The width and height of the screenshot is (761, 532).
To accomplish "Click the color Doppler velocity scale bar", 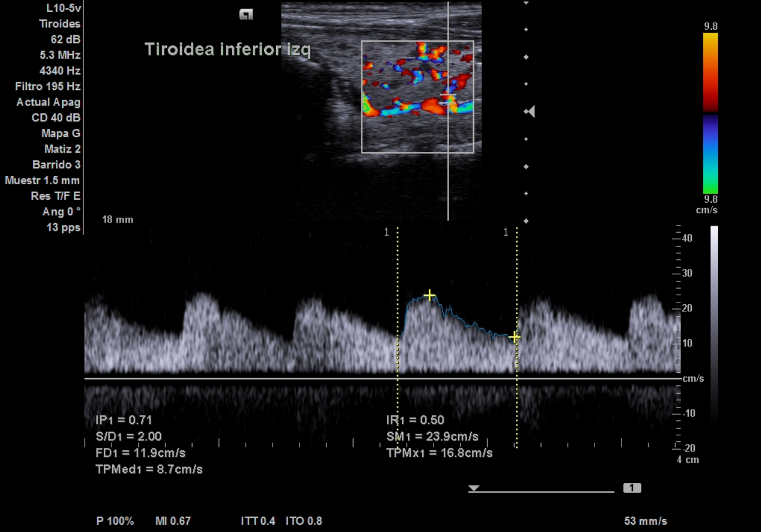I will click(710, 113).
